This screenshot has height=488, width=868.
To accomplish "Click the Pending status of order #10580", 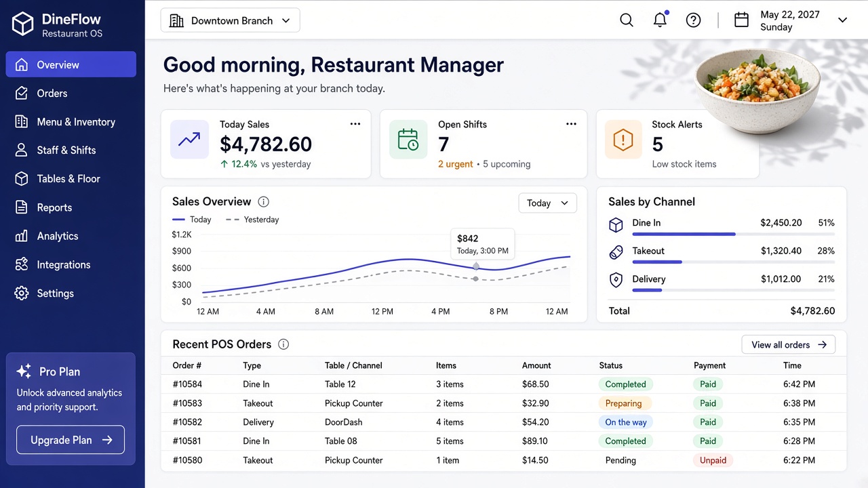I will pyautogui.click(x=620, y=460).
